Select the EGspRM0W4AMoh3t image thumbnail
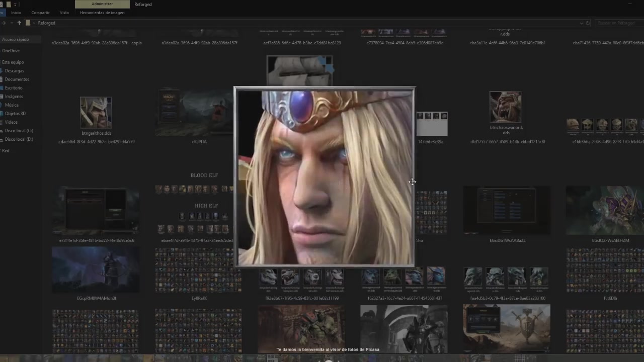 click(x=97, y=269)
